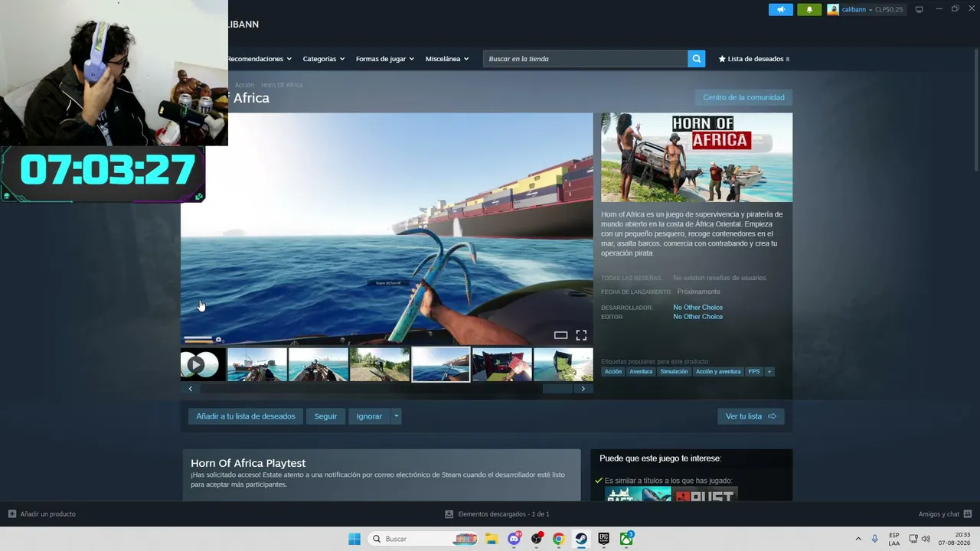
Task: Select the boat bow at sea thumbnail
Action: [x=318, y=365]
